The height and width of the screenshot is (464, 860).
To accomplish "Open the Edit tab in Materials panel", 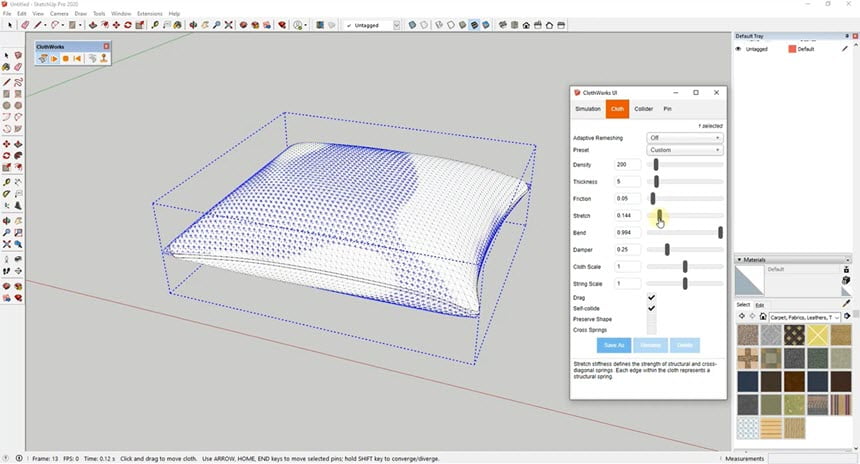I will pyautogui.click(x=760, y=305).
